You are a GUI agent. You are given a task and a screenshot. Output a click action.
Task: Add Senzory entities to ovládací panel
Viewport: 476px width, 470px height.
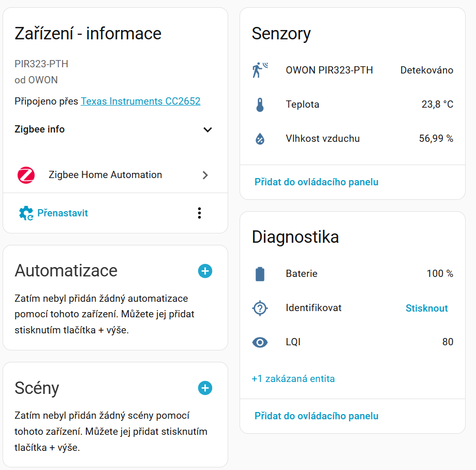tap(316, 182)
